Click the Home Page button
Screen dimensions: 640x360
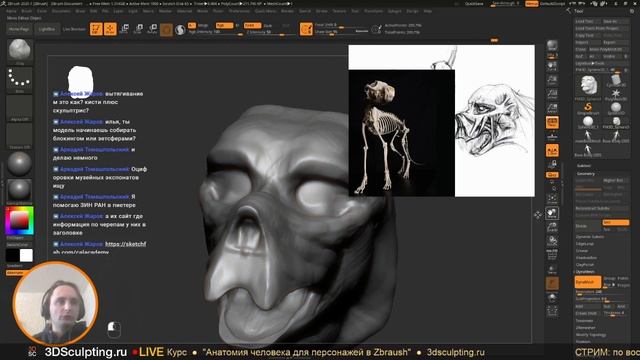(19, 29)
